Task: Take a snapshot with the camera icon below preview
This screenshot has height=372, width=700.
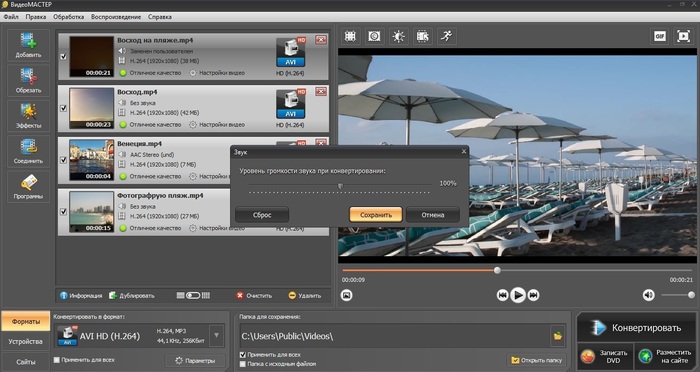Action: (346, 295)
